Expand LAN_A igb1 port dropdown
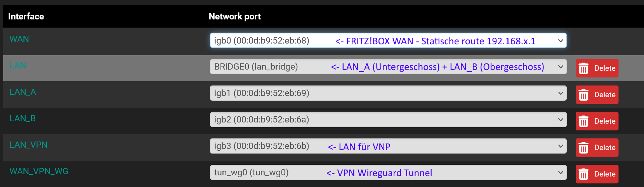644x187 pixels. tap(388, 93)
